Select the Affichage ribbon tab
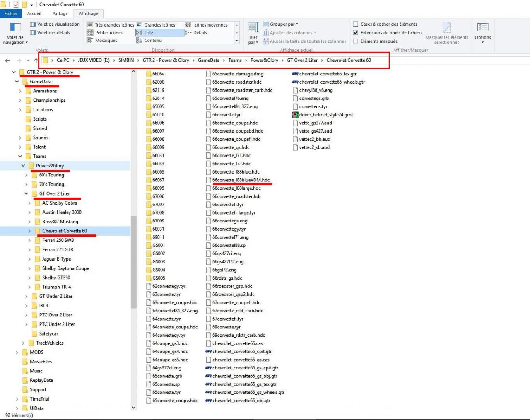The height and width of the screenshot is (420, 530). (88, 14)
